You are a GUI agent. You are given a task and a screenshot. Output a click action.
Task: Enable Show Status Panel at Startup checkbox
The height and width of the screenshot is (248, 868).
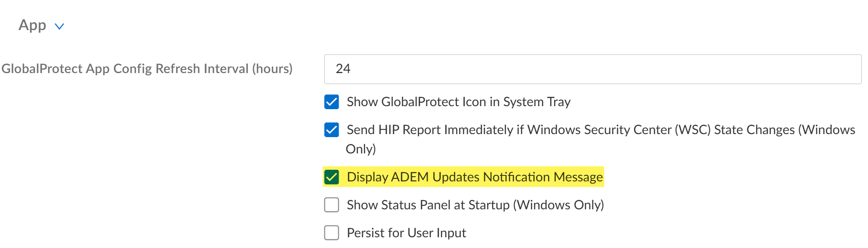point(331,205)
